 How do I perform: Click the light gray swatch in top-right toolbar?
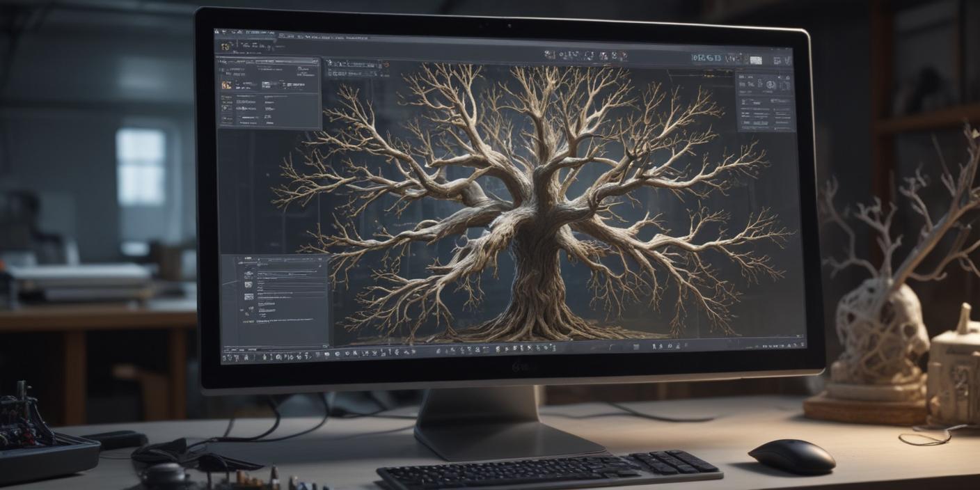[x=755, y=60]
